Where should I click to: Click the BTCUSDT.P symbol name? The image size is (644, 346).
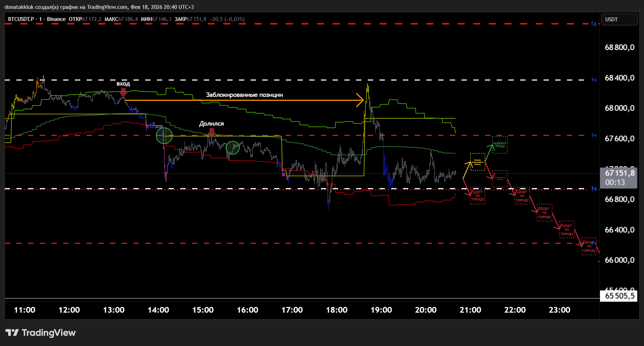(x=21, y=19)
